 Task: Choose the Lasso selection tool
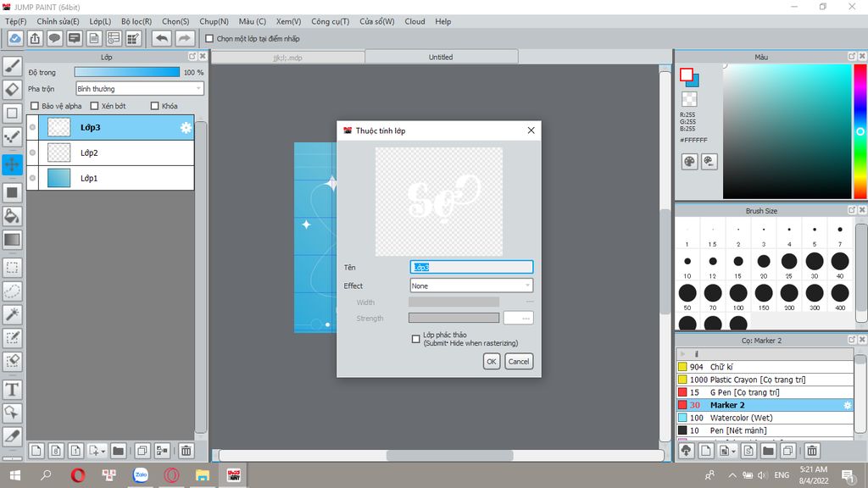click(x=12, y=291)
